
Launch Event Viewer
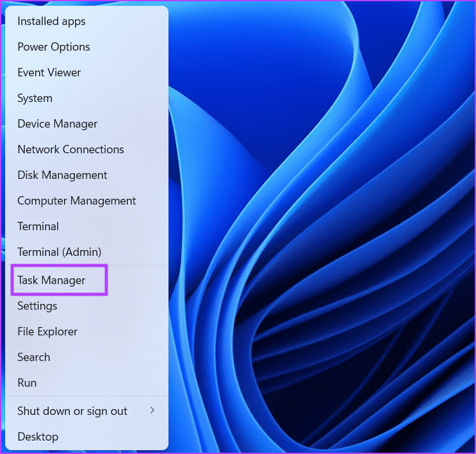pos(49,72)
